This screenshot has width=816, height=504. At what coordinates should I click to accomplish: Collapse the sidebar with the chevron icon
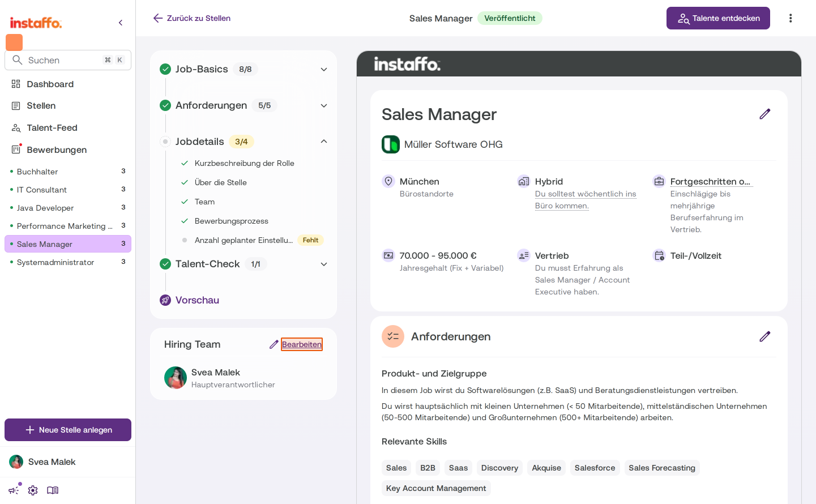point(121,23)
